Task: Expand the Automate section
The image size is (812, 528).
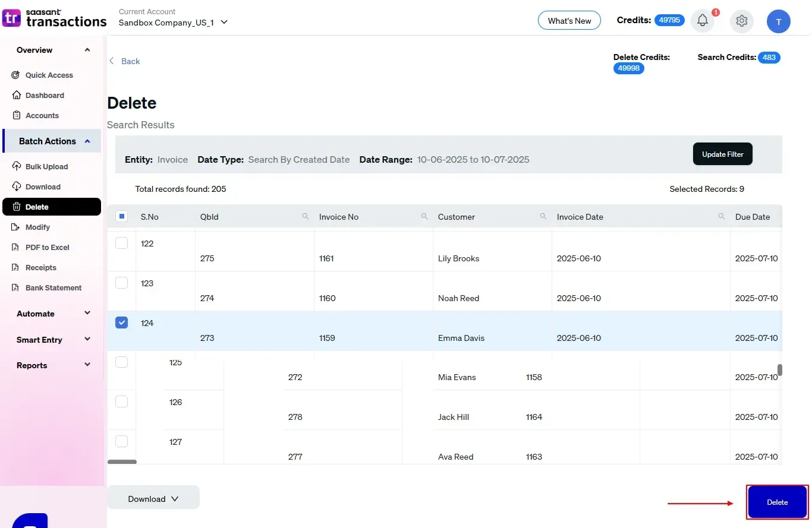Action: [x=87, y=313]
